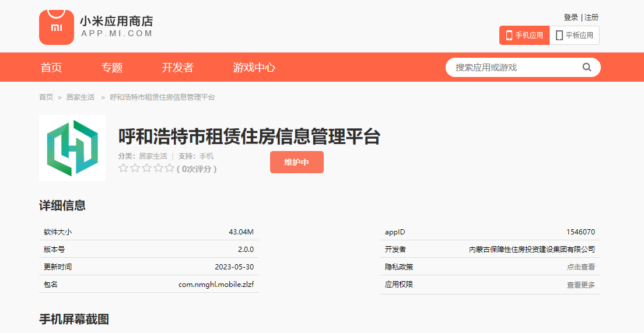The height and width of the screenshot is (333, 644).
Task: Click the 小米应用商店 title text
Action: (116, 21)
